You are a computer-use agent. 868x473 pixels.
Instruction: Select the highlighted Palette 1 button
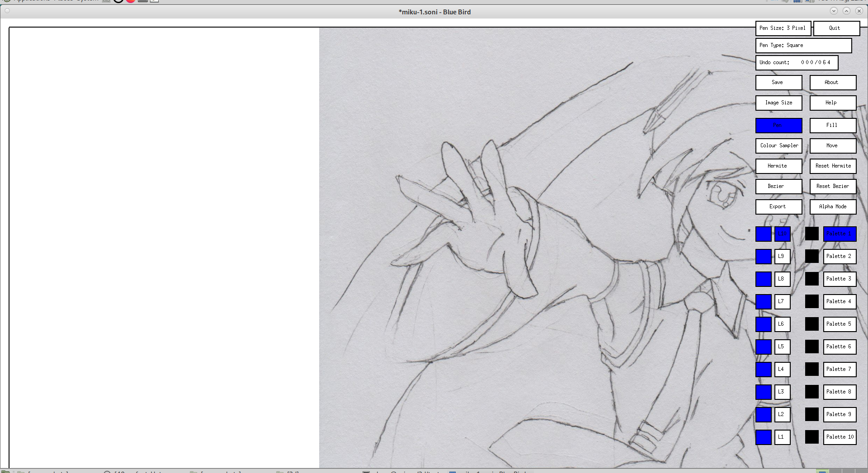pyautogui.click(x=840, y=234)
